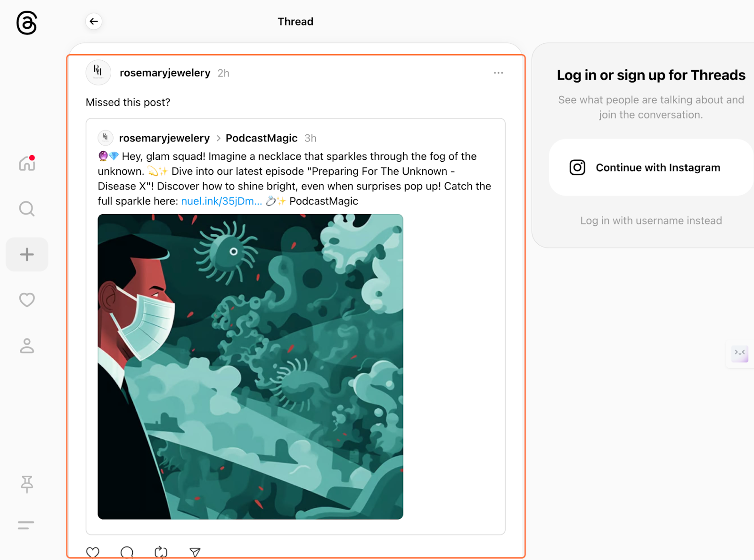
Task: Share the post with paper-plane icon
Action: 195,552
